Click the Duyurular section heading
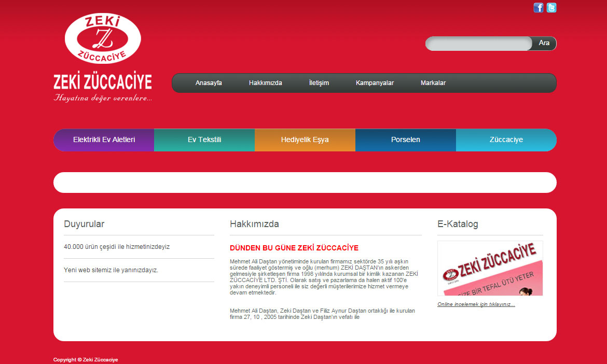Viewport: 607px width, 364px height. click(84, 224)
